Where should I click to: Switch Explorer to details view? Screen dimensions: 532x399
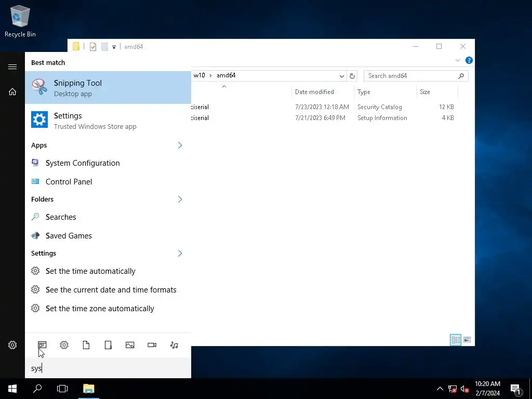click(456, 340)
